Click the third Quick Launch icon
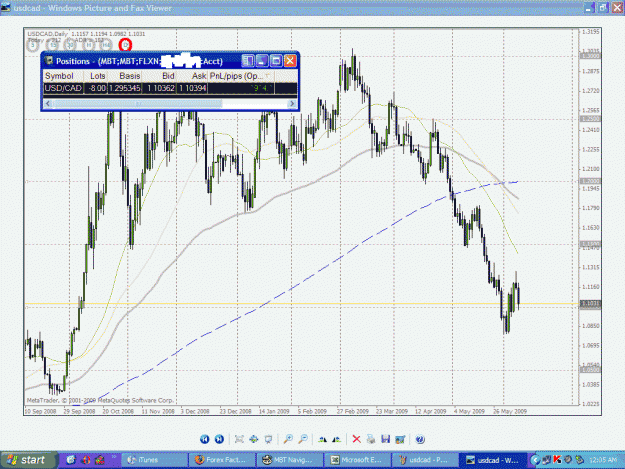625x469 pixels. 100,460
